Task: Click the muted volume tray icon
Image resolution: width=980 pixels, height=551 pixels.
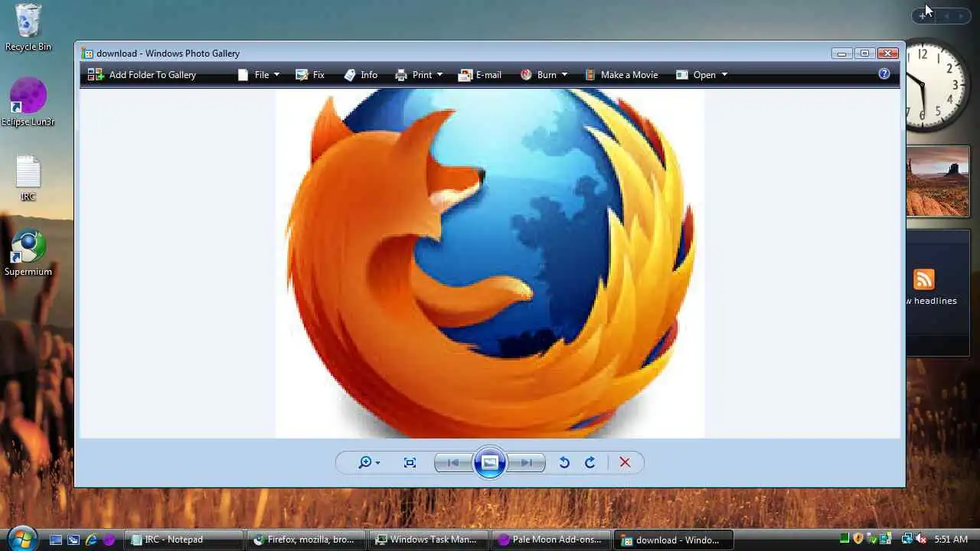Action: coord(921,539)
